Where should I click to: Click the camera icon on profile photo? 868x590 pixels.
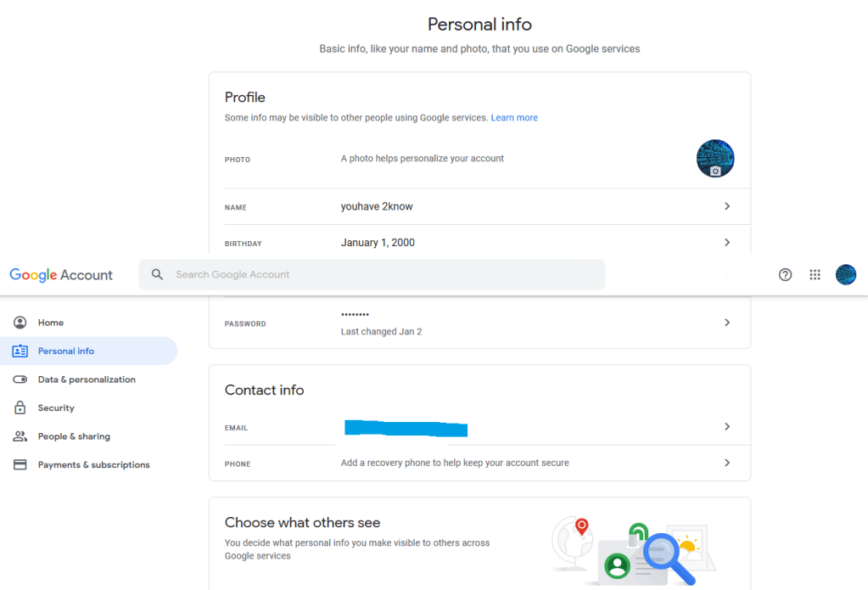(715, 171)
